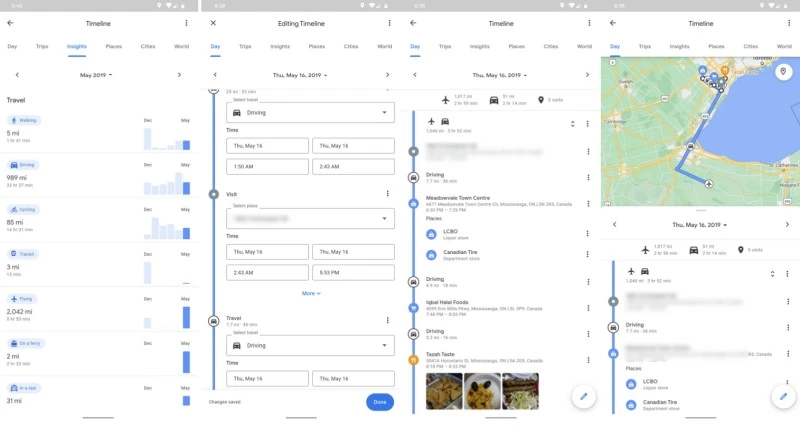Viewport: 800px width, 426px height.
Task: Open options for Driving 4.9 mi row
Action: [588, 282]
